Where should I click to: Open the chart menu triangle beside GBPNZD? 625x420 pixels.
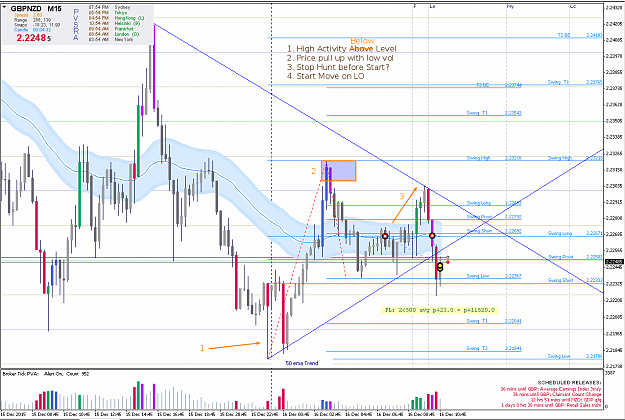(x=4, y=8)
